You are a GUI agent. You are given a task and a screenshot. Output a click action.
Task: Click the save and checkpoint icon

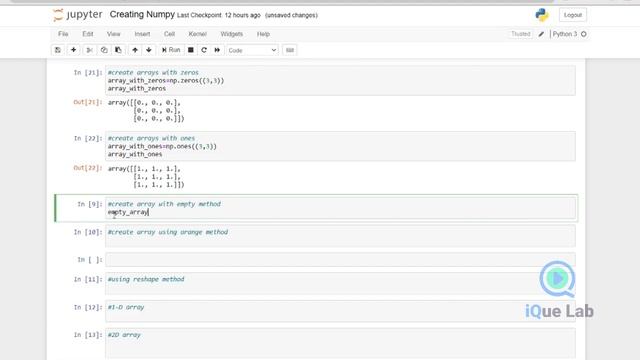pyautogui.click(x=58, y=50)
